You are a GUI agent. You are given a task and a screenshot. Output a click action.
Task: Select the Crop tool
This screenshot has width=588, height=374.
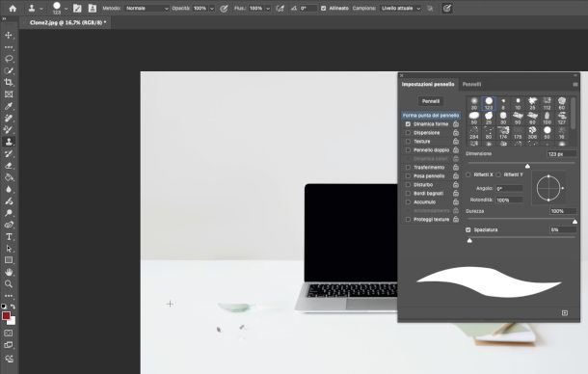click(9, 83)
